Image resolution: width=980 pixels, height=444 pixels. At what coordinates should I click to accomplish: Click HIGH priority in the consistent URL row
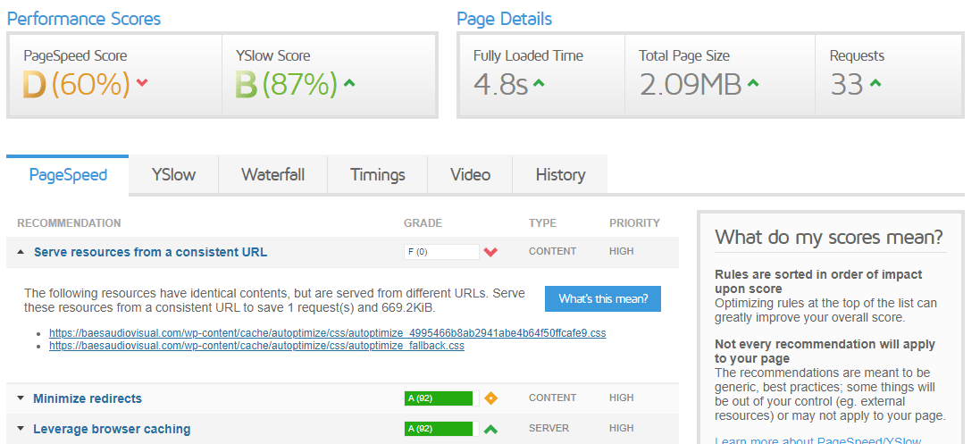(621, 251)
